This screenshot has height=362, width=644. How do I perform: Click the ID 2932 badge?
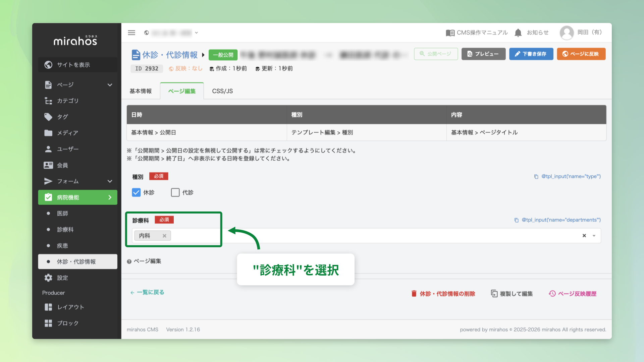point(147,69)
